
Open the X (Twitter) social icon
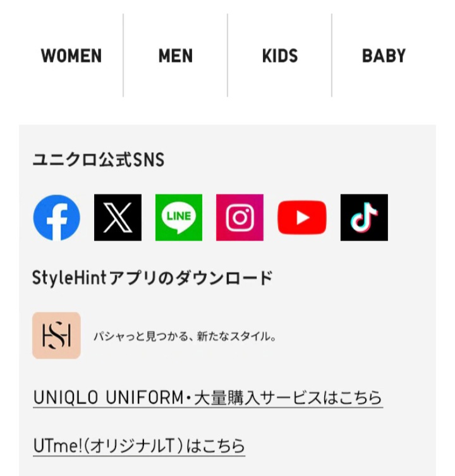[118, 218]
